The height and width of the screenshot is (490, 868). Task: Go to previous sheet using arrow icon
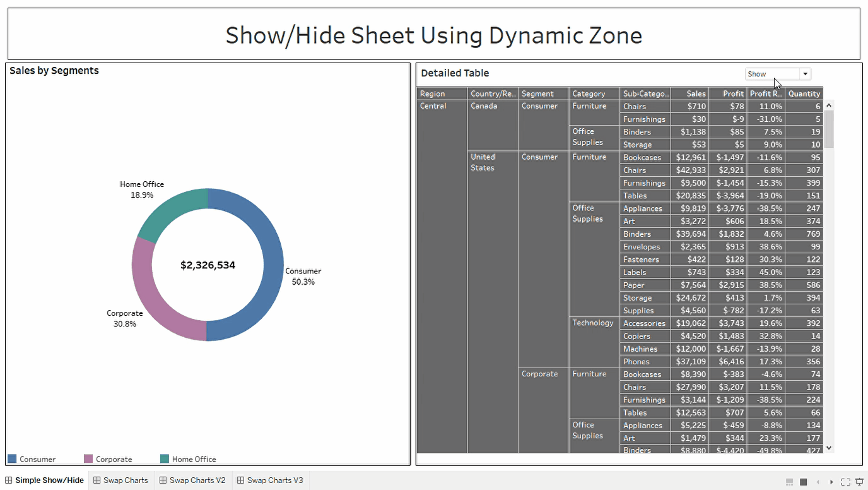[x=818, y=481]
